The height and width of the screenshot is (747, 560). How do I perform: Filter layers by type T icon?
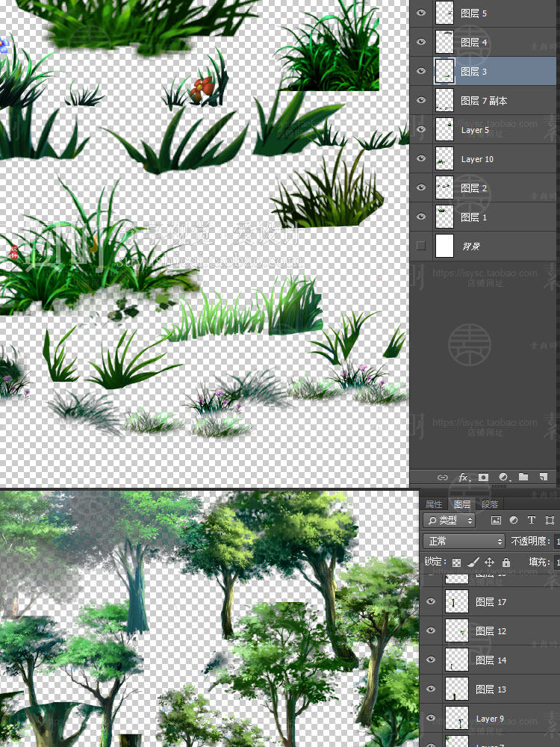pos(532,520)
